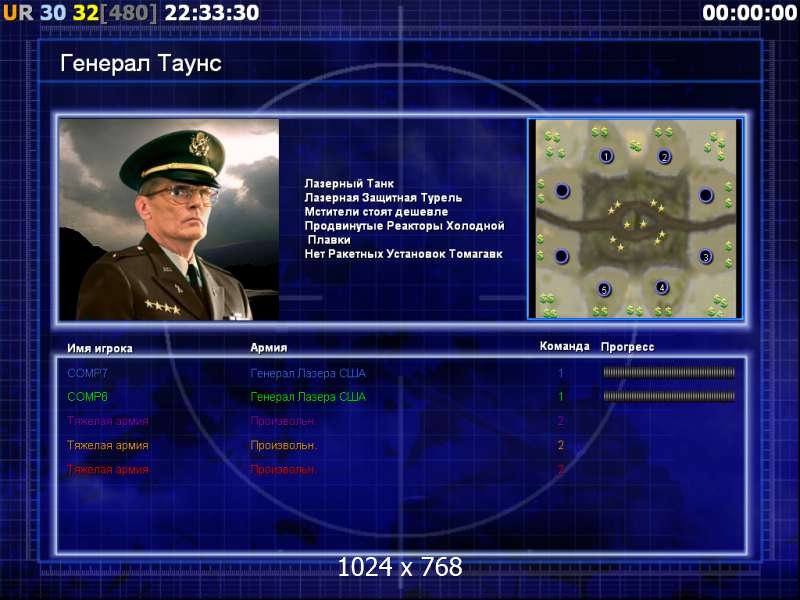Click the Армия column header
This screenshot has height=600, width=800.
(268, 347)
